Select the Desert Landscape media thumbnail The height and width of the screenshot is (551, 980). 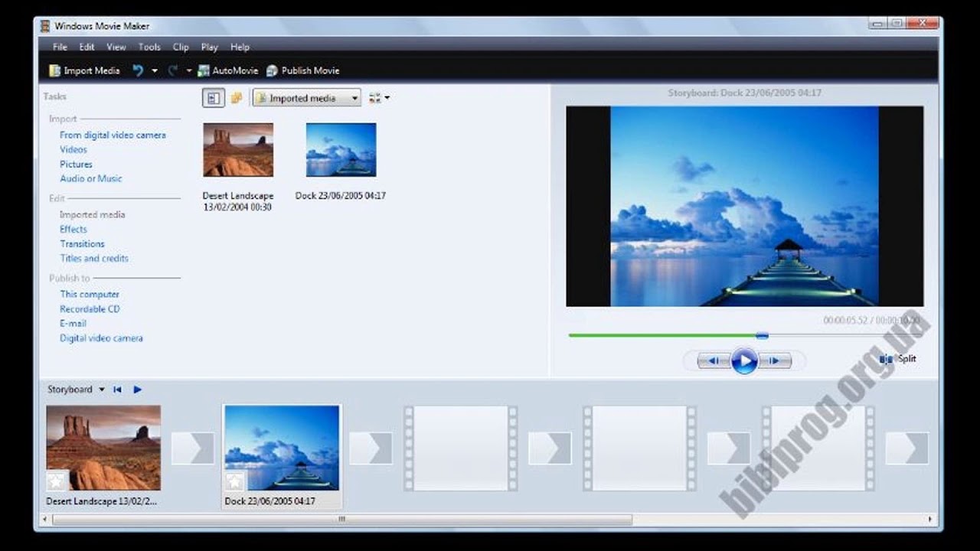point(238,150)
